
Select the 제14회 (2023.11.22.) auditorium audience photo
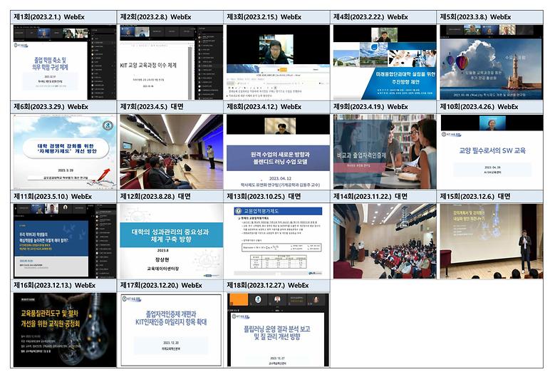[x=385, y=240]
